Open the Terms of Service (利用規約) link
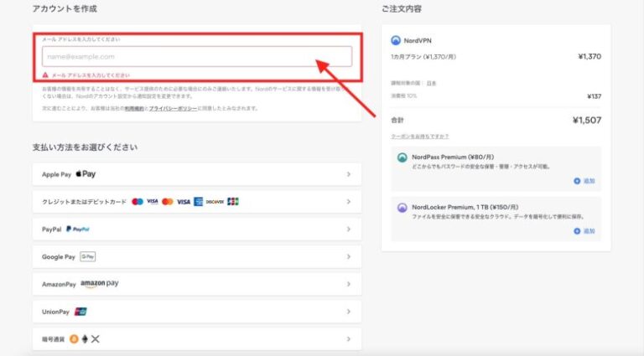The height and width of the screenshot is (356, 644). (x=135, y=109)
